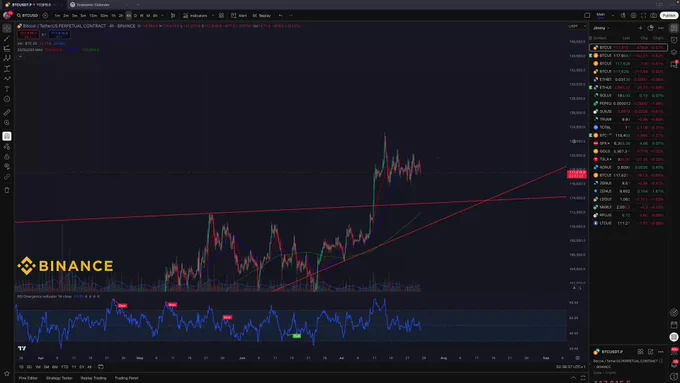Expand the timeframe interval dropdown arrow
The width and height of the screenshot is (680, 383).
point(162,16)
